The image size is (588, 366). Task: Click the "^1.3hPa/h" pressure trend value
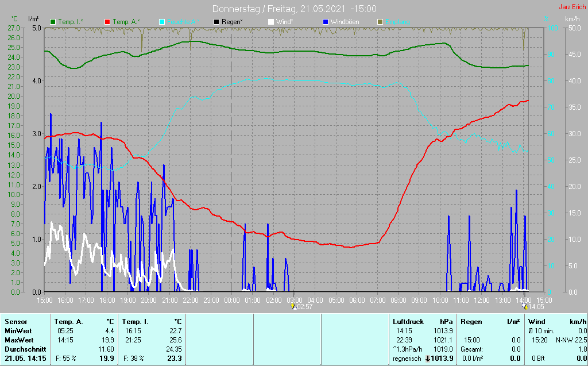pyautogui.click(x=408, y=349)
